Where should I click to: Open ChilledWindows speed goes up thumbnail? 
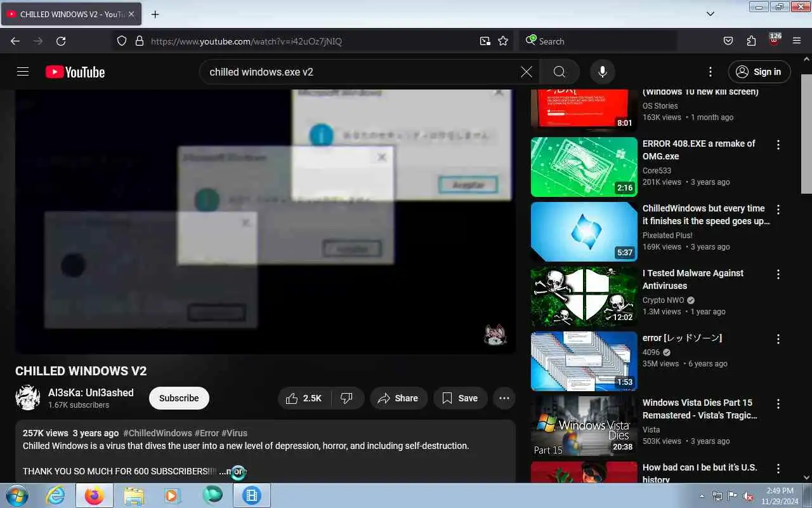(584, 232)
